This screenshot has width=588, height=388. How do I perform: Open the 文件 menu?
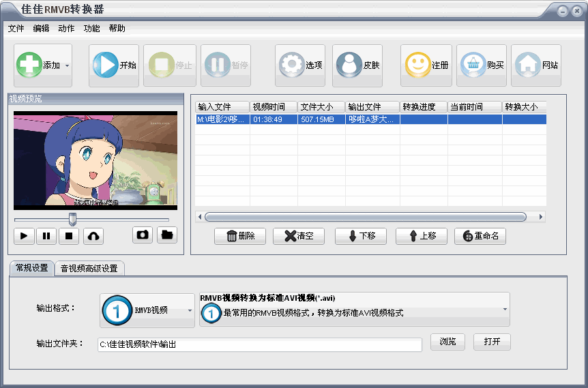[x=16, y=29]
